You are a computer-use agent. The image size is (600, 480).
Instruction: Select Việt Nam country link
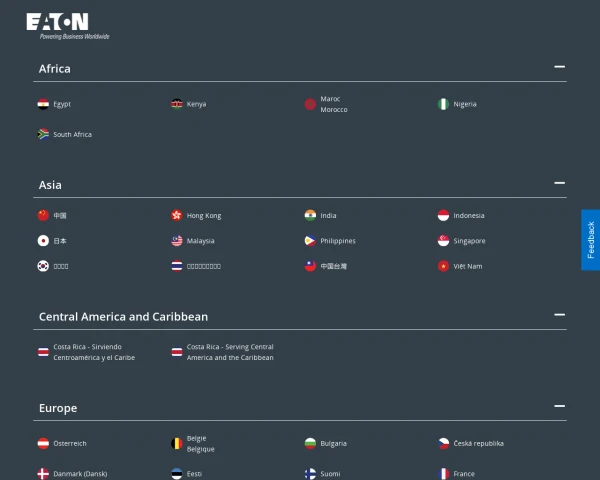point(467,267)
